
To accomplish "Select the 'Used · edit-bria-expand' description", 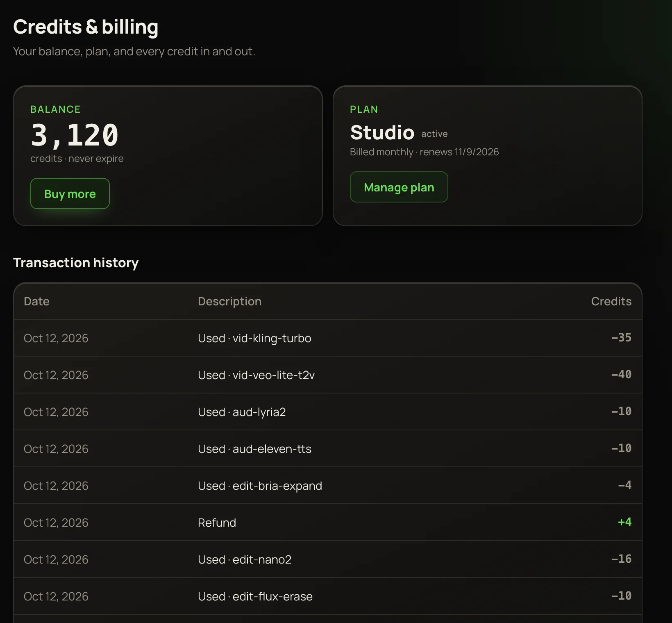I will click(x=260, y=486).
